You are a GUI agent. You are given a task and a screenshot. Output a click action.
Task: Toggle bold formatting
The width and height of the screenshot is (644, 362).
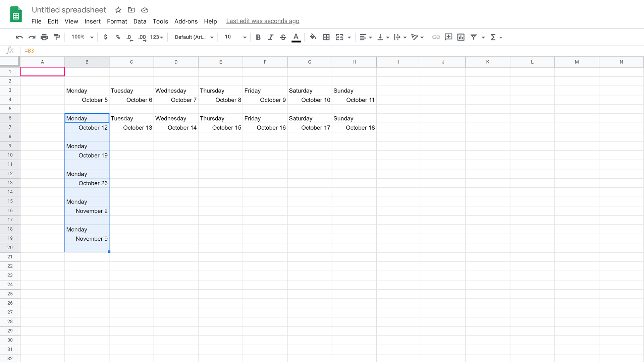pyautogui.click(x=258, y=37)
